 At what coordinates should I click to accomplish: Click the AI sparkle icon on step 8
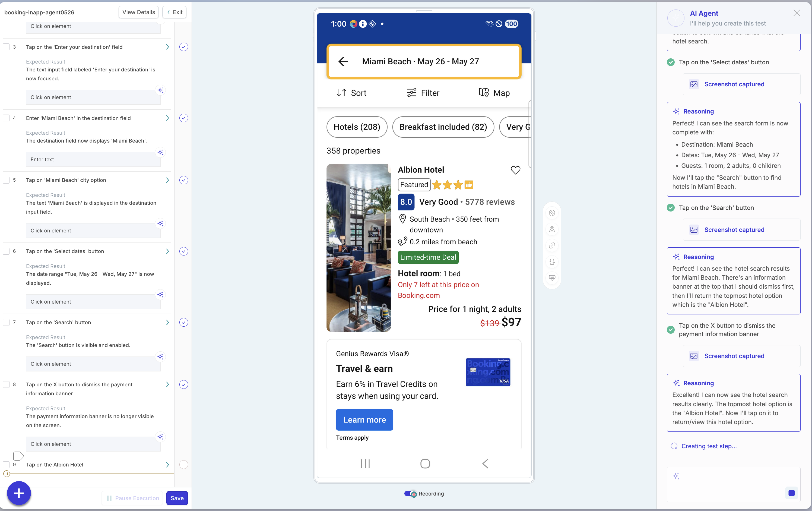[x=160, y=437]
